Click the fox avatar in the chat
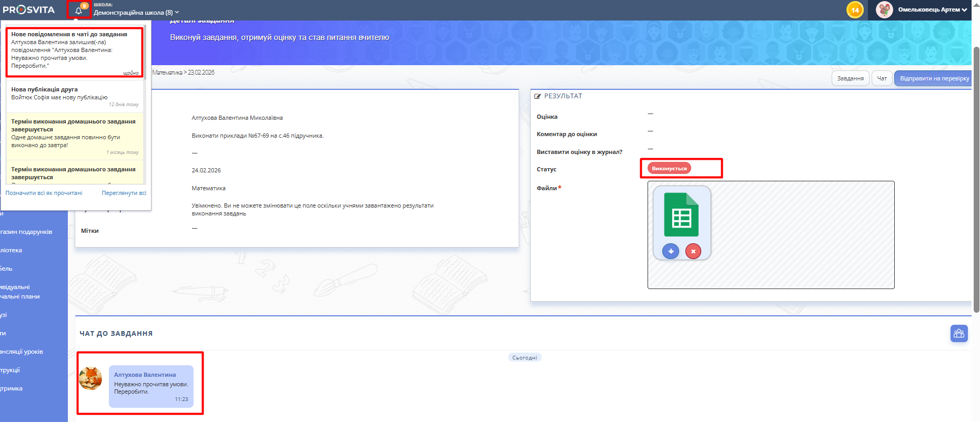This screenshot has height=422, width=980. [90, 379]
